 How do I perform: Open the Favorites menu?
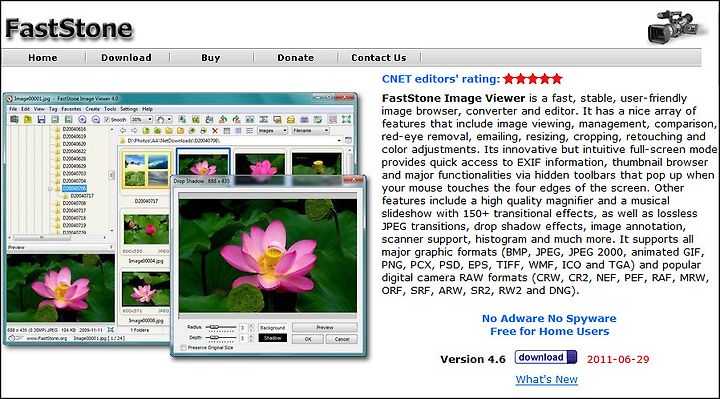(x=71, y=109)
